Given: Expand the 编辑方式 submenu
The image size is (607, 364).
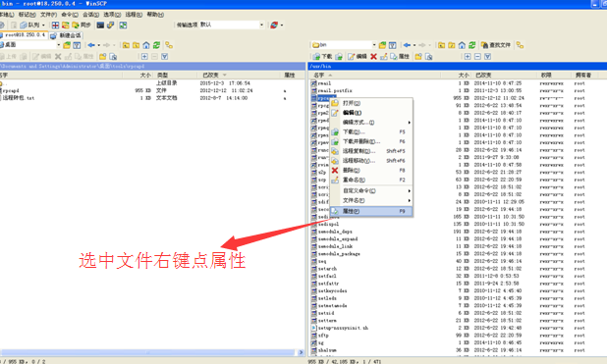Looking at the screenshot, I should pyautogui.click(x=371, y=123).
